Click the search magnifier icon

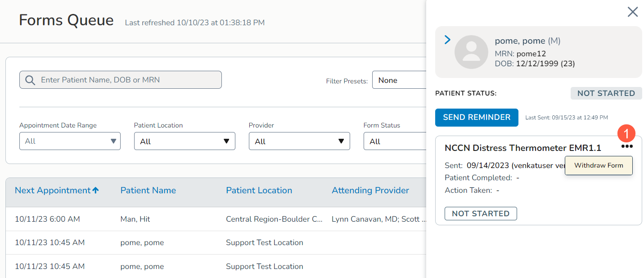click(x=30, y=80)
